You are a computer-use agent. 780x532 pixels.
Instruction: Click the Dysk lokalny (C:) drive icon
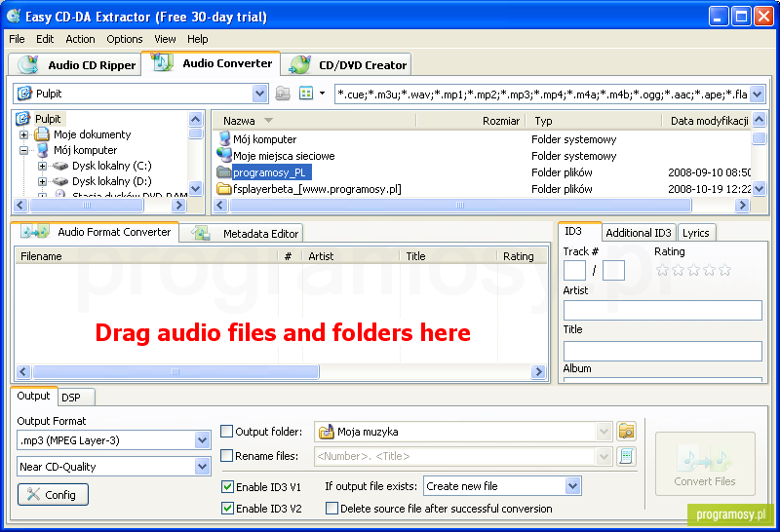point(60,166)
